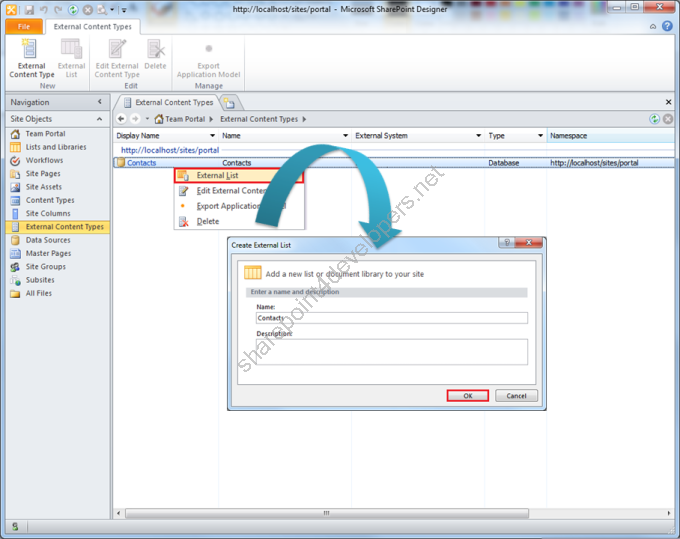
Task: Open the Display Name column dropdown
Action: 212,136
